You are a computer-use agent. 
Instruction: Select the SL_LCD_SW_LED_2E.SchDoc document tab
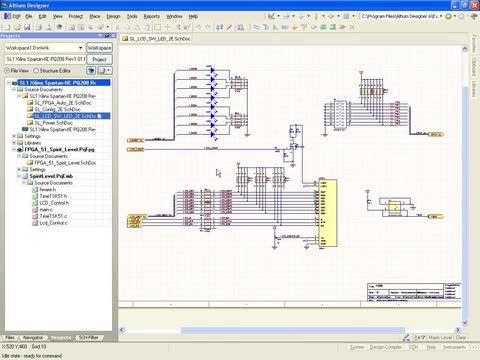coord(156,39)
